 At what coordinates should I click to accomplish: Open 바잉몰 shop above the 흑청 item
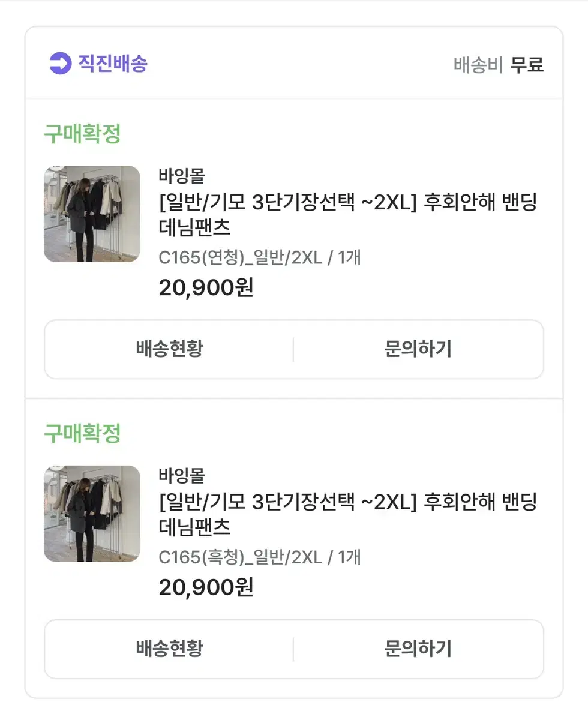[182, 476]
